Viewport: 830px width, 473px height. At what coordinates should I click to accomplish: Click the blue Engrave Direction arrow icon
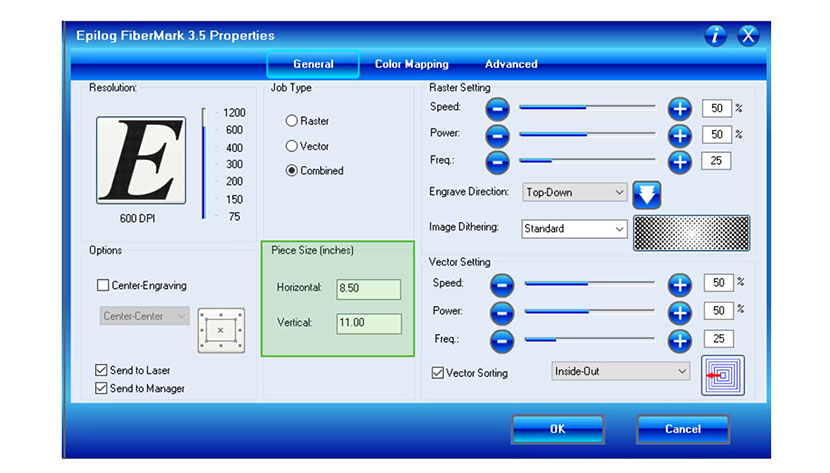pos(647,193)
